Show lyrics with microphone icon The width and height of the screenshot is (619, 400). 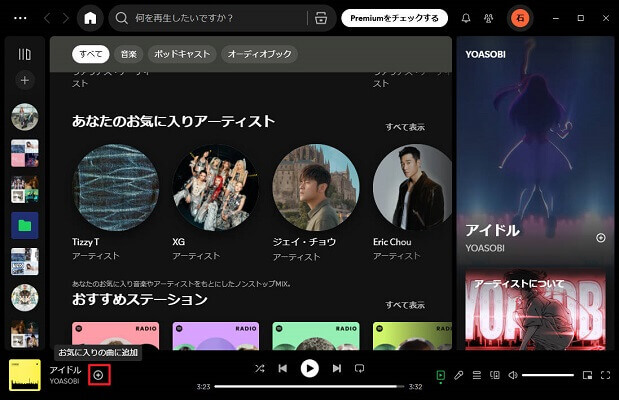458,375
